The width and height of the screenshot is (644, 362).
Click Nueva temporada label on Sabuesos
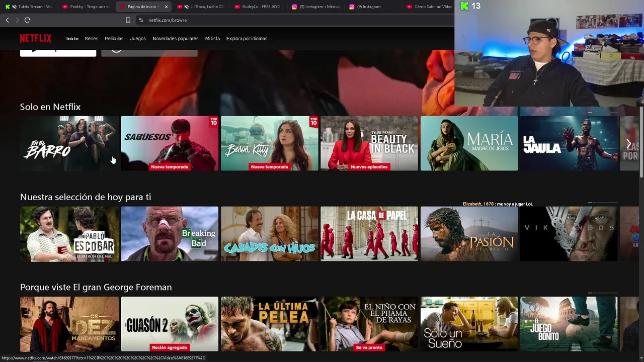tap(170, 167)
